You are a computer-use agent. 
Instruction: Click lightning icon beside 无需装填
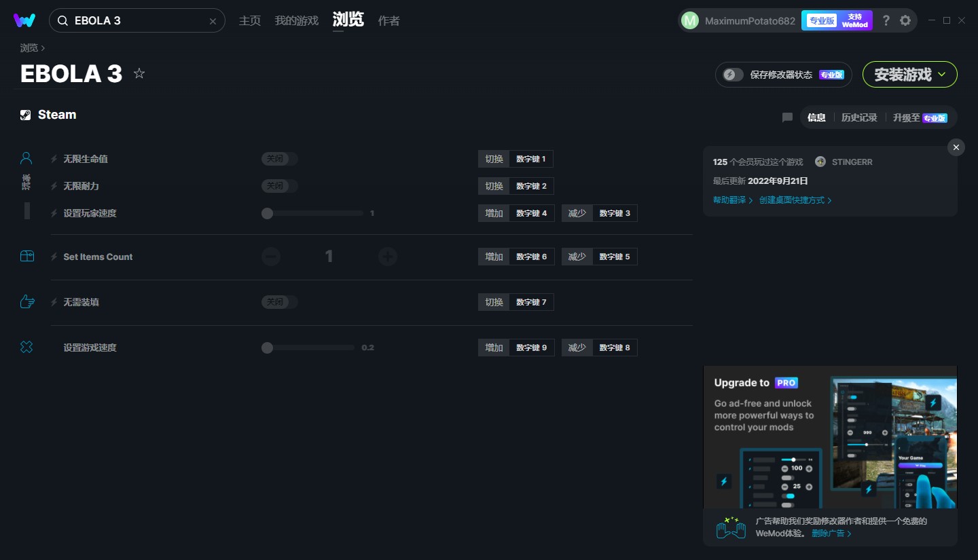54,302
